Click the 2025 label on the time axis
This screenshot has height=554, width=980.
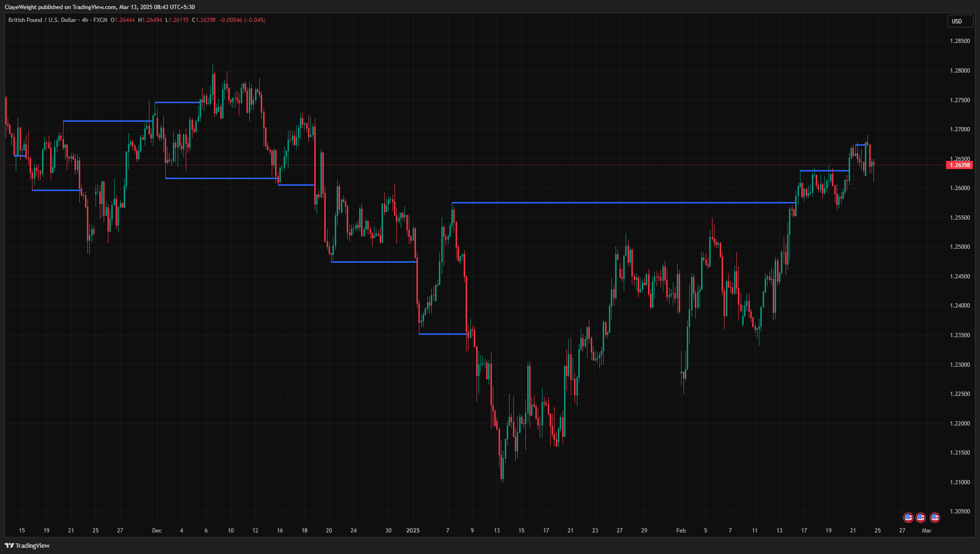pyautogui.click(x=413, y=530)
